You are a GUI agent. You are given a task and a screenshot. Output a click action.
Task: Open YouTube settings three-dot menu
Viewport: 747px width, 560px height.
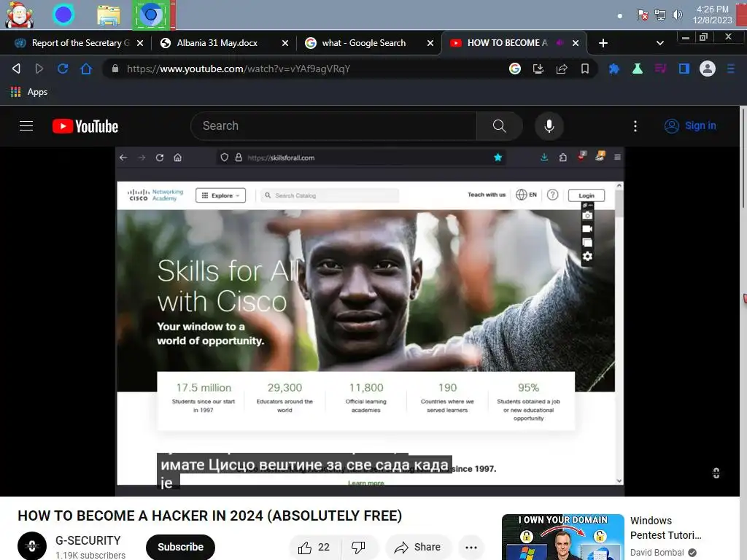pyautogui.click(x=635, y=125)
